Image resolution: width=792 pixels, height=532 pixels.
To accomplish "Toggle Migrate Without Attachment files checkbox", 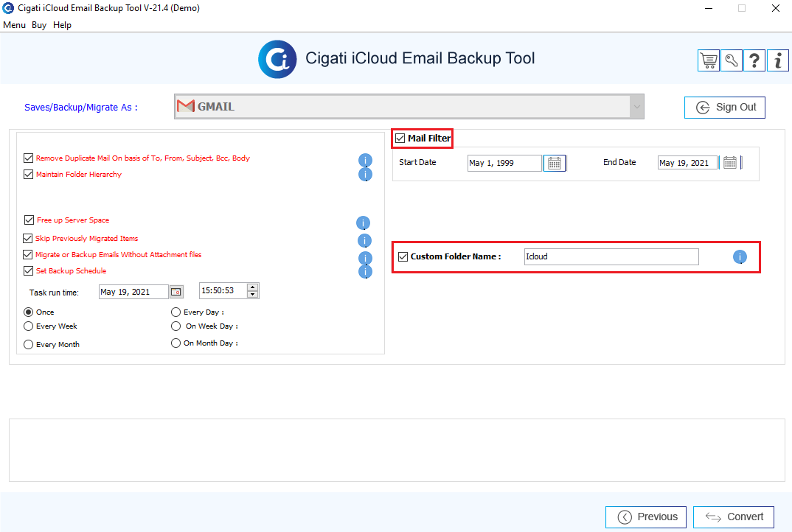I will 28,254.
